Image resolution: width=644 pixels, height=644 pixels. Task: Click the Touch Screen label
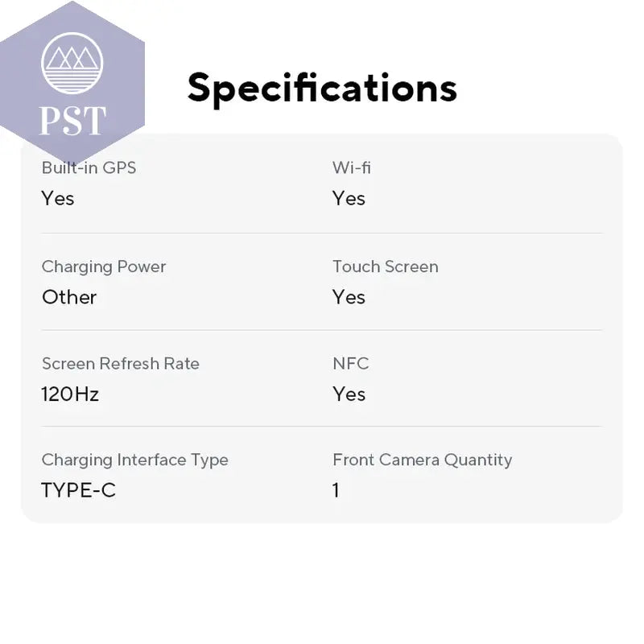pyautogui.click(x=386, y=266)
